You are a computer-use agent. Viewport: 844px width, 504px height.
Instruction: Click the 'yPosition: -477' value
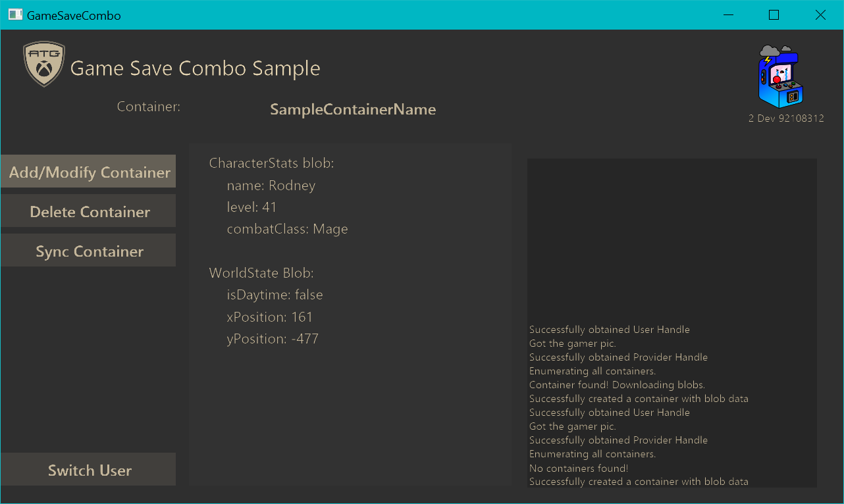click(273, 339)
